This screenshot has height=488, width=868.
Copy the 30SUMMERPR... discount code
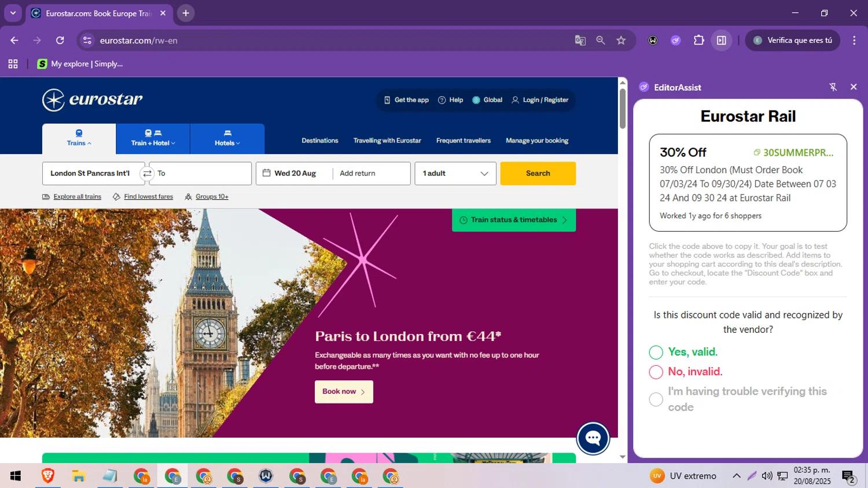(x=793, y=153)
